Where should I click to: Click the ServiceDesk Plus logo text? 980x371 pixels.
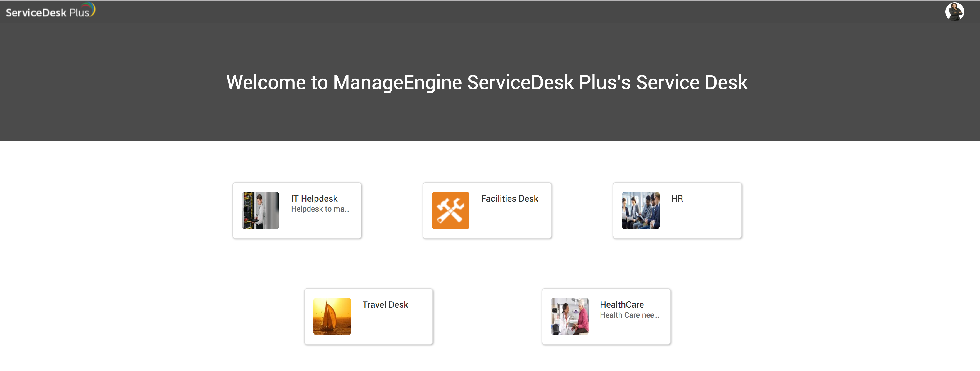[47, 13]
